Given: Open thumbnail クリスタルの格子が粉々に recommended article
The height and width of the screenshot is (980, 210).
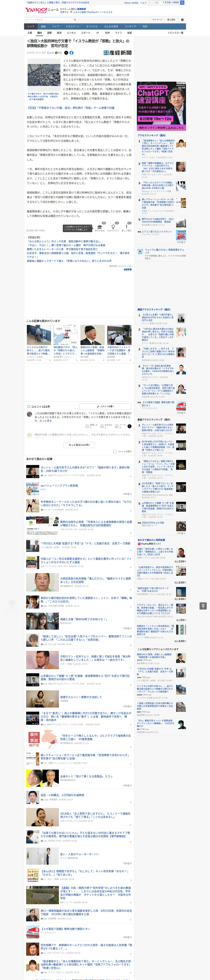Looking at the screenshot, I should pyautogui.click(x=39, y=335).
